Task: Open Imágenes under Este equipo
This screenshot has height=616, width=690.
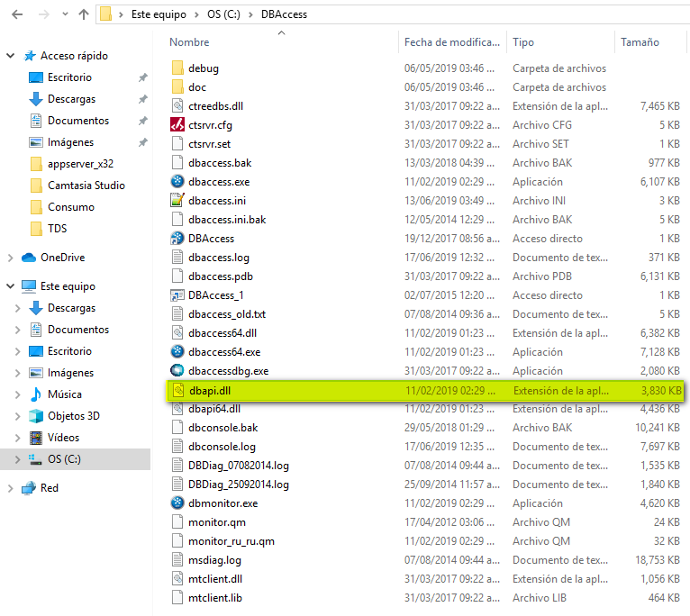Action: click(x=70, y=373)
